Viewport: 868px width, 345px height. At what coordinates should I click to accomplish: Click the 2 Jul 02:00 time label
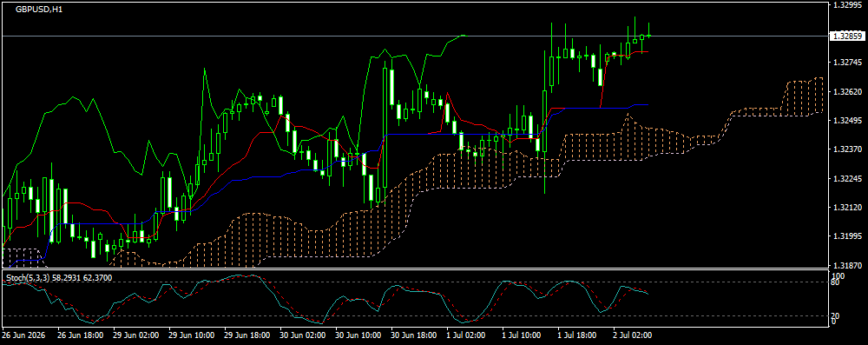pyautogui.click(x=633, y=335)
